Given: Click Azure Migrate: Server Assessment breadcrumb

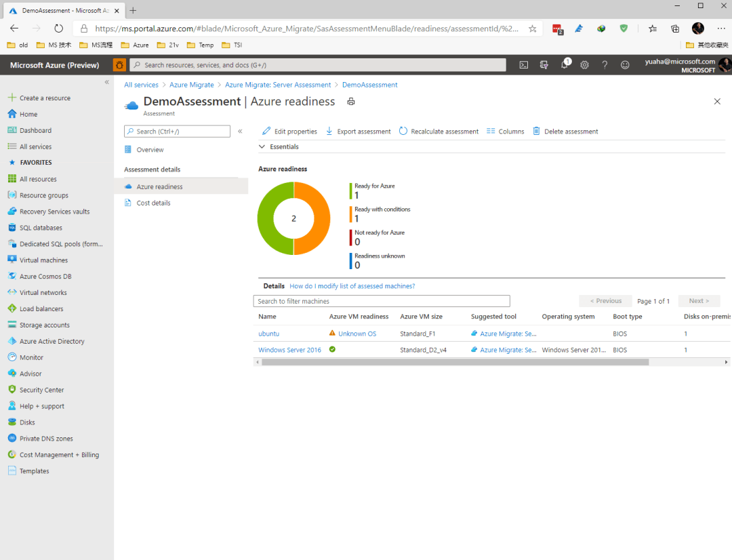Looking at the screenshot, I should [x=278, y=85].
